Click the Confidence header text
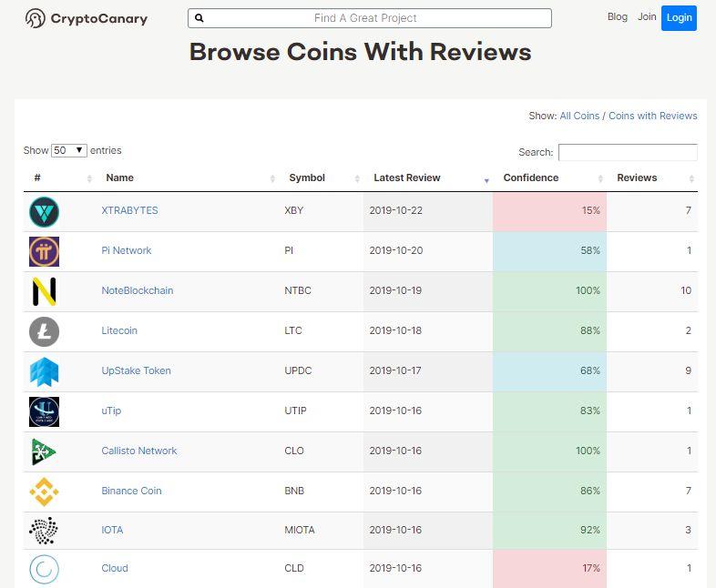Image resolution: width=716 pixels, height=588 pixels. [530, 177]
